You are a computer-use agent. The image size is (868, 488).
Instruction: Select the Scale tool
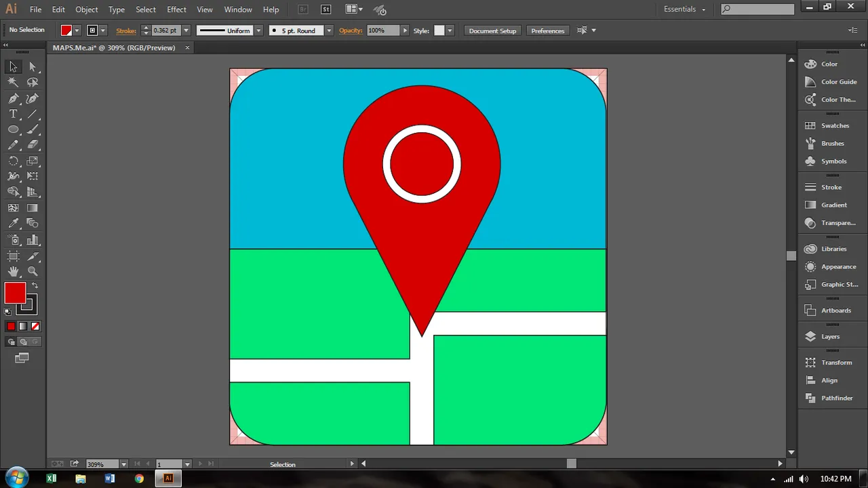coord(33,161)
